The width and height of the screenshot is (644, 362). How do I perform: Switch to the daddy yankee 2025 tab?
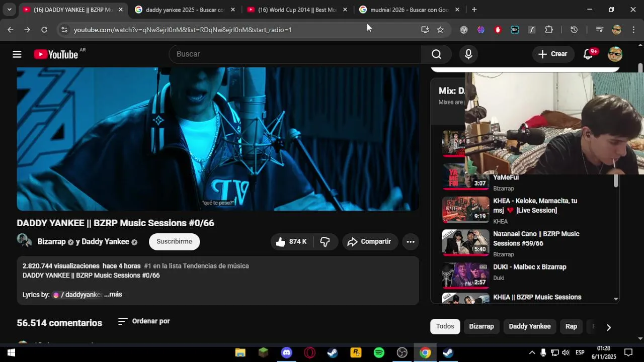click(185, 10)
